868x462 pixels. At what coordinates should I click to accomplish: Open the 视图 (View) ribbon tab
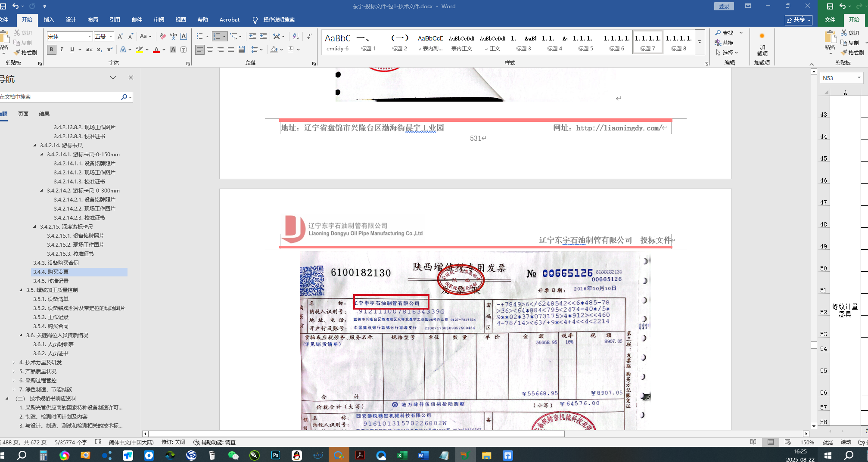[181, 20]
